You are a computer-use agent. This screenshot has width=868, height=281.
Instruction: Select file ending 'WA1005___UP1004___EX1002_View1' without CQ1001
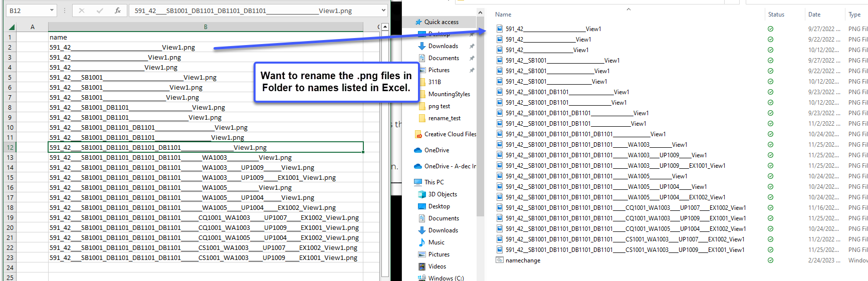click(x=615, y=197)
